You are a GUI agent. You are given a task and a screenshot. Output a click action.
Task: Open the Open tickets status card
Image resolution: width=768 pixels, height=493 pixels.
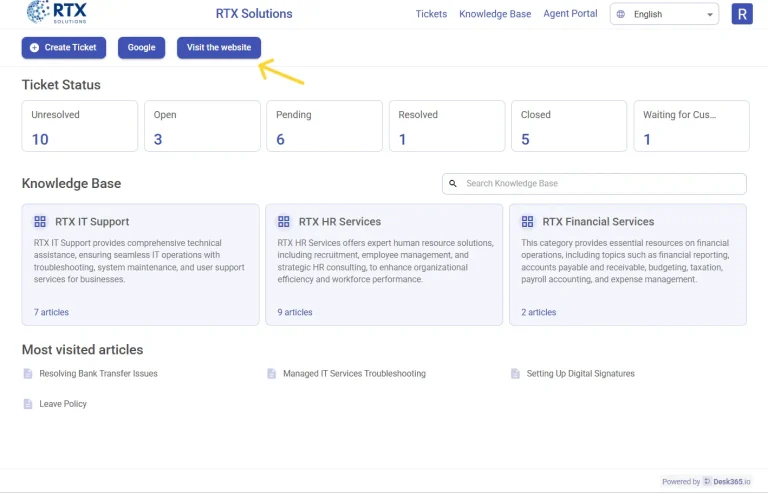[x=202, y=126]
